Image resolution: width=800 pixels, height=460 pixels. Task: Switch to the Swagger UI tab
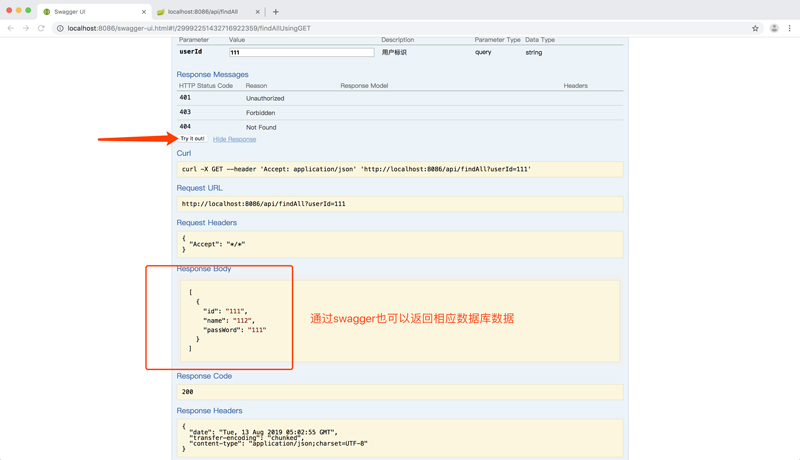coord(92,12)
